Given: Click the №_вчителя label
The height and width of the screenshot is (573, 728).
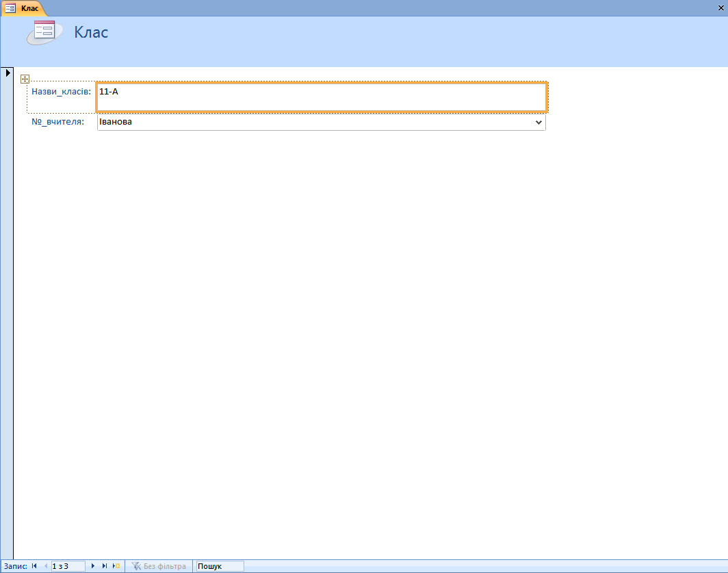Looking at the screenshot, I should pos(57,122).
